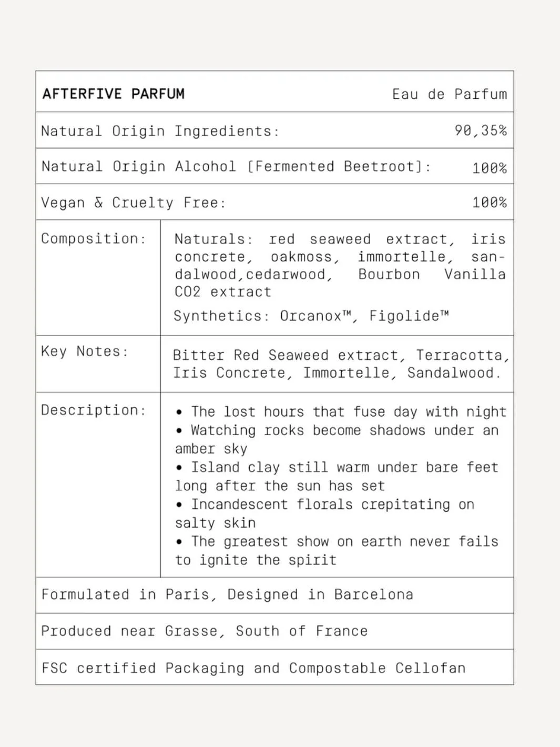The width and height of the screenshot is (560, 747).
Task: Click the Island clay still warm bullet
Action: [x=337, y=477]
